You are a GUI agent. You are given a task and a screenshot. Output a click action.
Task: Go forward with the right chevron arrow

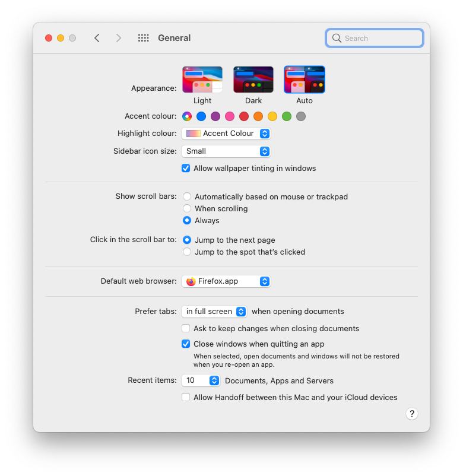(118, 38)
